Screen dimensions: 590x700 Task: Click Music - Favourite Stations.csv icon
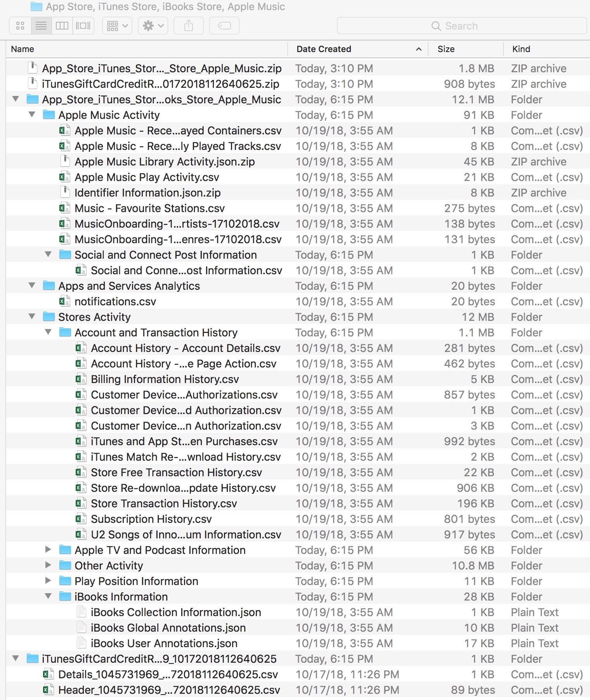coord(64,208)
